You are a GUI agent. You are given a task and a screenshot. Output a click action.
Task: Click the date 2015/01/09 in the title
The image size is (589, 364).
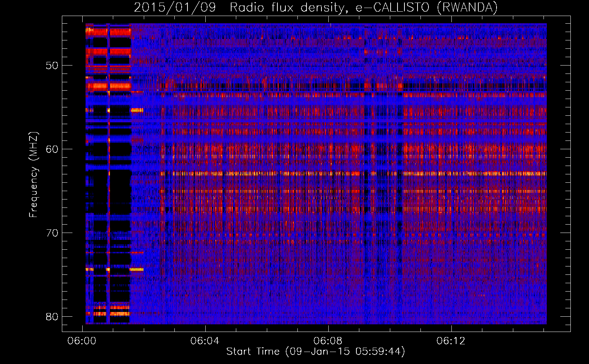175,7
